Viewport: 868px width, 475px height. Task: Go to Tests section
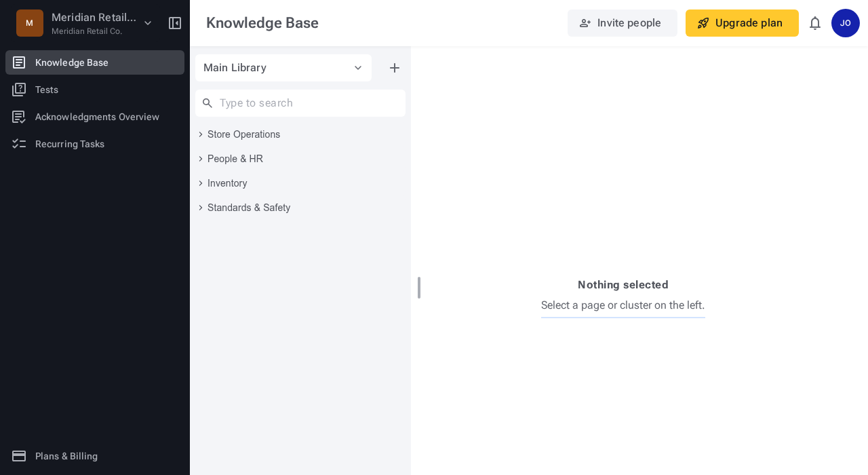(95, 90)
